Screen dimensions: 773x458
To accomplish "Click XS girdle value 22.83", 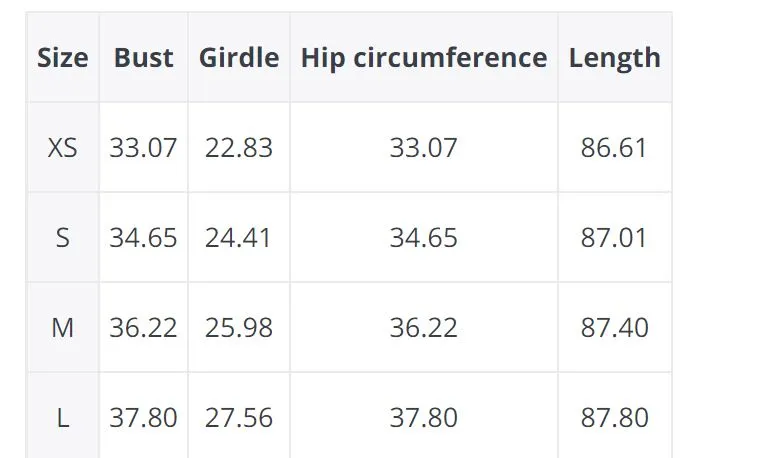I will point(239,147).
